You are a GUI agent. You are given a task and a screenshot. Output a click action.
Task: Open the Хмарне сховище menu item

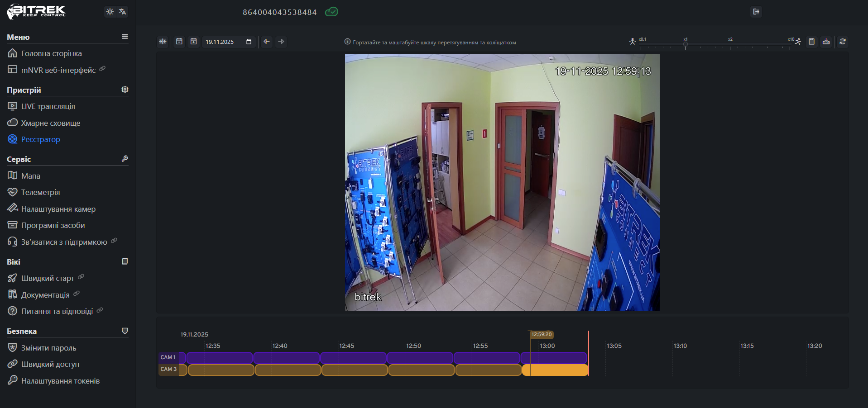pyautogui.click(x=50, y=123)
